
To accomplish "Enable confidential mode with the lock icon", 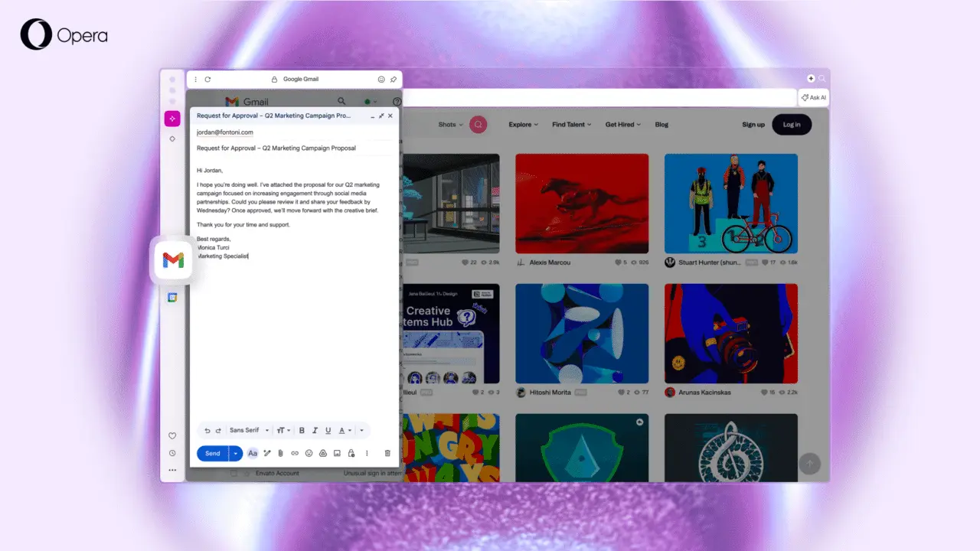I will pos(351,453).
